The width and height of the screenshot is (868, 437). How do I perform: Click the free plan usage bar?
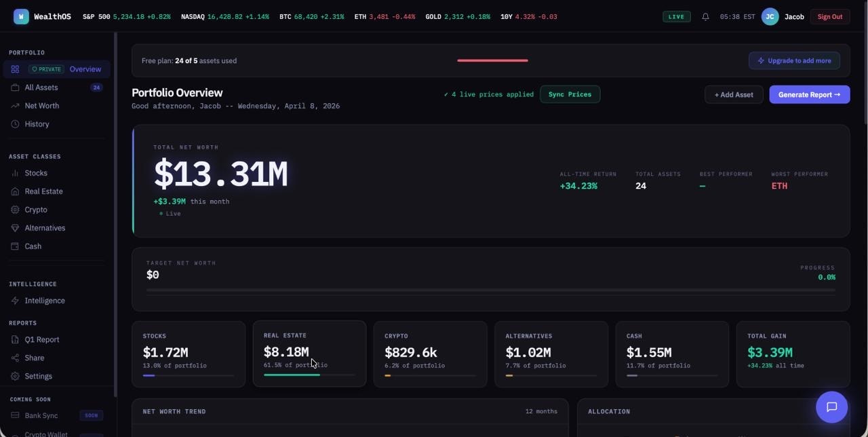[492, 60]
